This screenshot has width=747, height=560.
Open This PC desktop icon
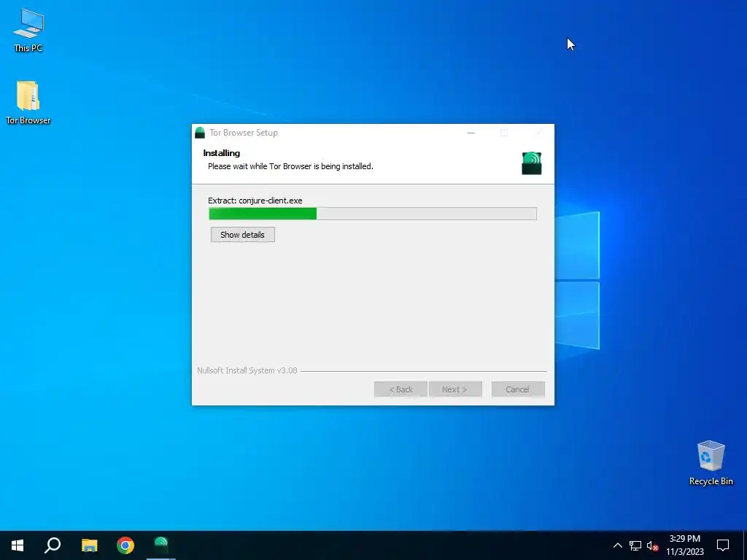[x=28, y=29]
